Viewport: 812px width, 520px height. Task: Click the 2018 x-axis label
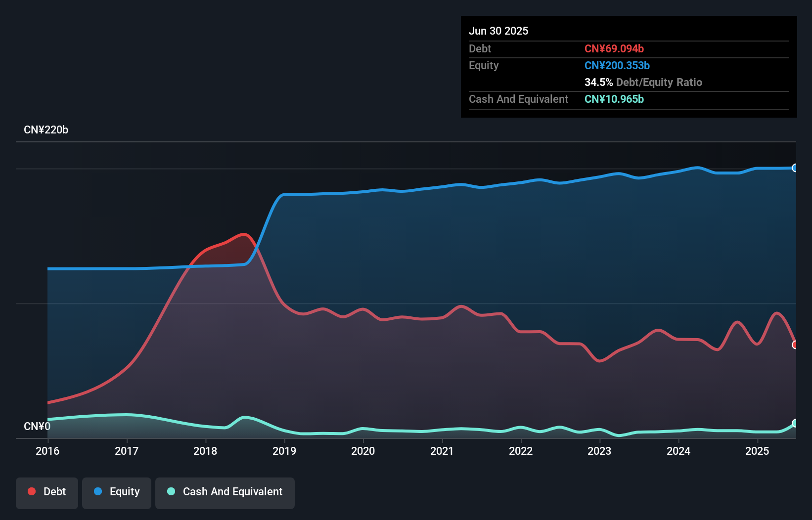[x=205, y=451]
